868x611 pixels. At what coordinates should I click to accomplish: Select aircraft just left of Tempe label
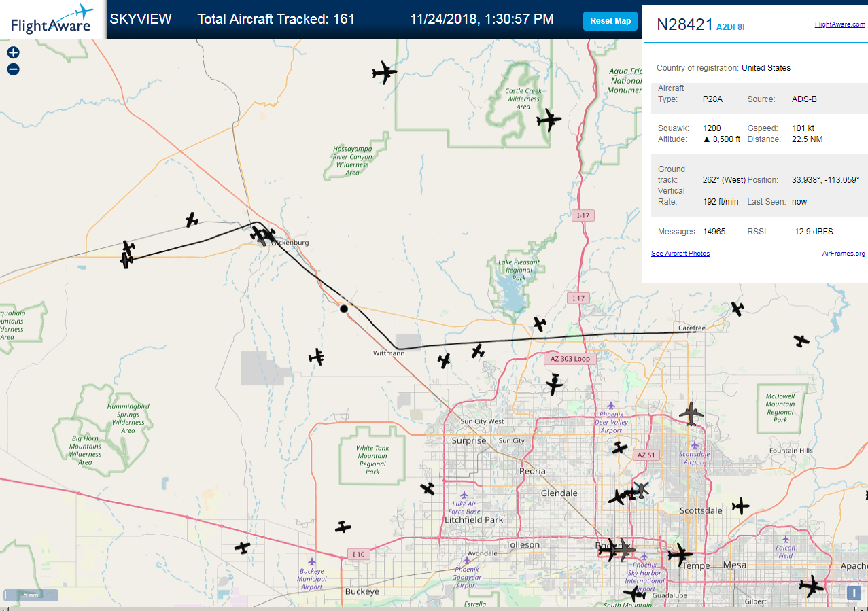coord(680,555)
